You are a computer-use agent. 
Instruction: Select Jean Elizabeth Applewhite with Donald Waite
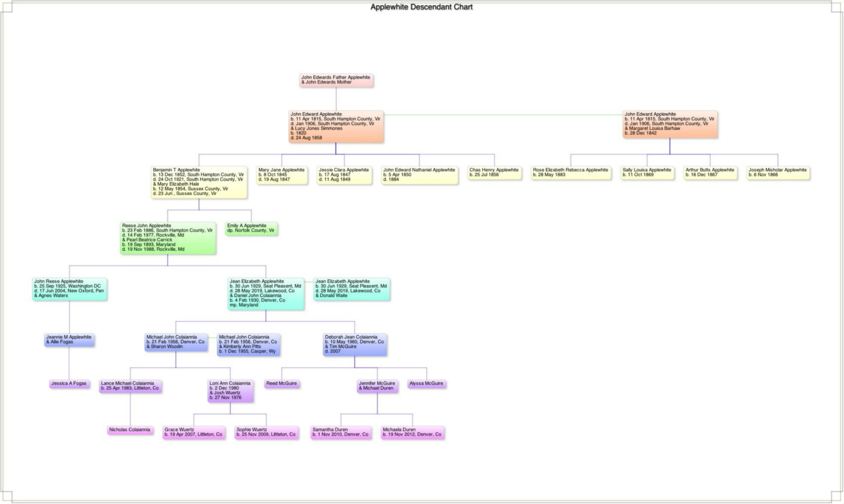351,289
